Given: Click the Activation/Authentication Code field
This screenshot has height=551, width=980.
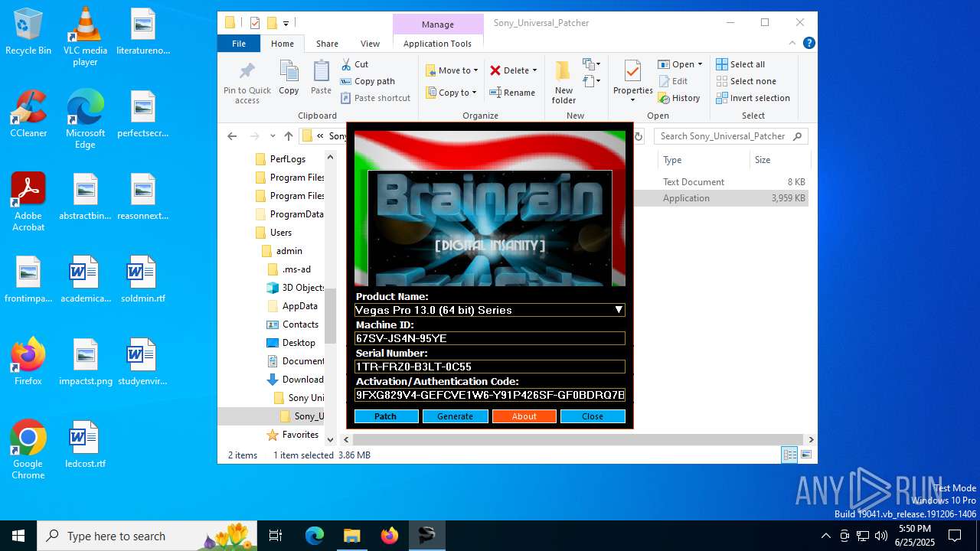Looking at the screenshot, I should [490, 395].
